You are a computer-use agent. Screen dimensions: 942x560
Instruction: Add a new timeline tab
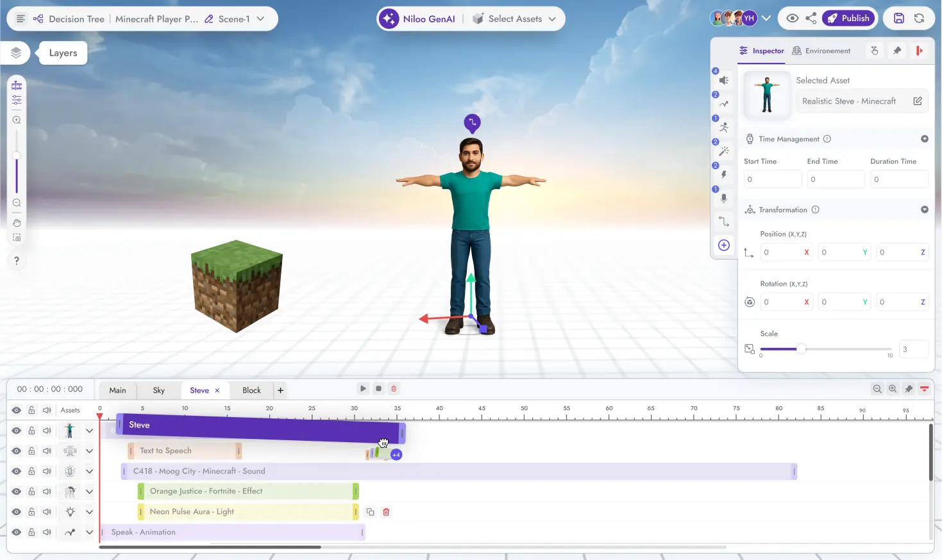(280, 390)
